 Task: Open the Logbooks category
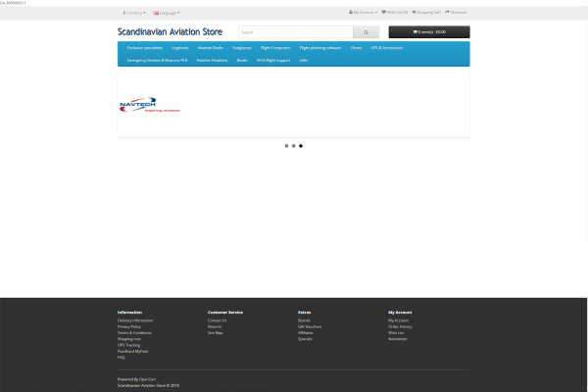point(180,48)
